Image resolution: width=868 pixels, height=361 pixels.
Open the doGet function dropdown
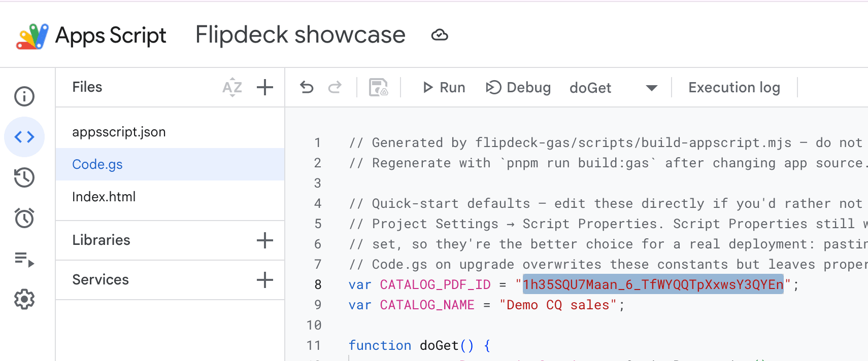click(613, 88)
